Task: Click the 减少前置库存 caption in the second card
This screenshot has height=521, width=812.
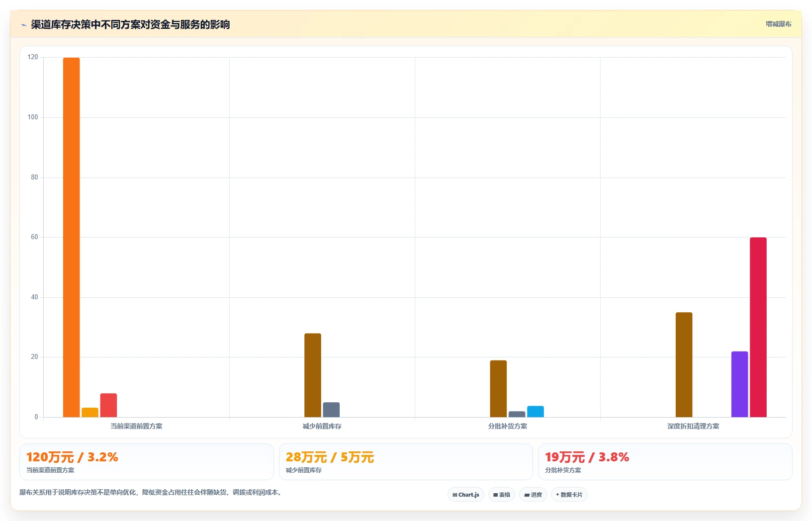Action: click(x=304, y=470)
